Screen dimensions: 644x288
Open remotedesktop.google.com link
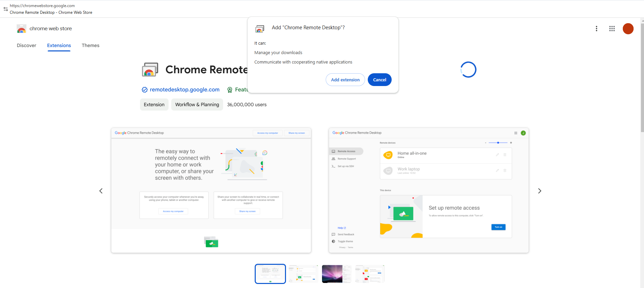point(185,89)
